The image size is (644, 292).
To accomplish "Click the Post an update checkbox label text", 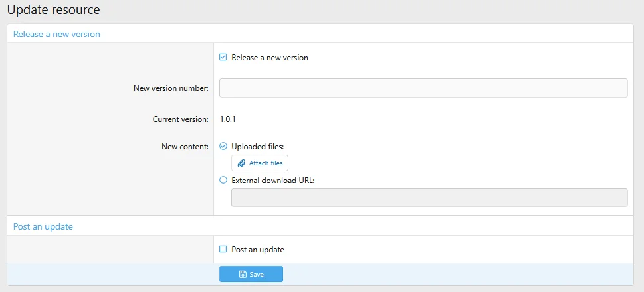I will click(x=258, y=250).
